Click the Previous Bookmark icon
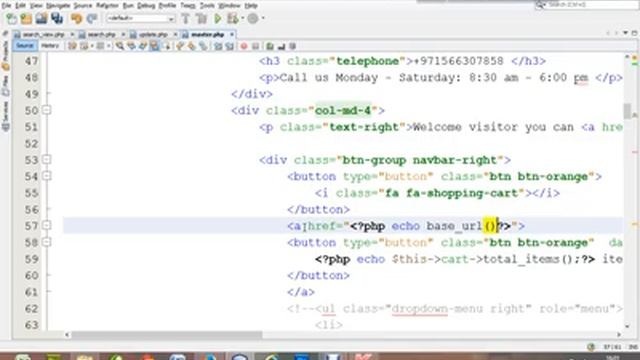640x360 pixels. pos(180,46)
